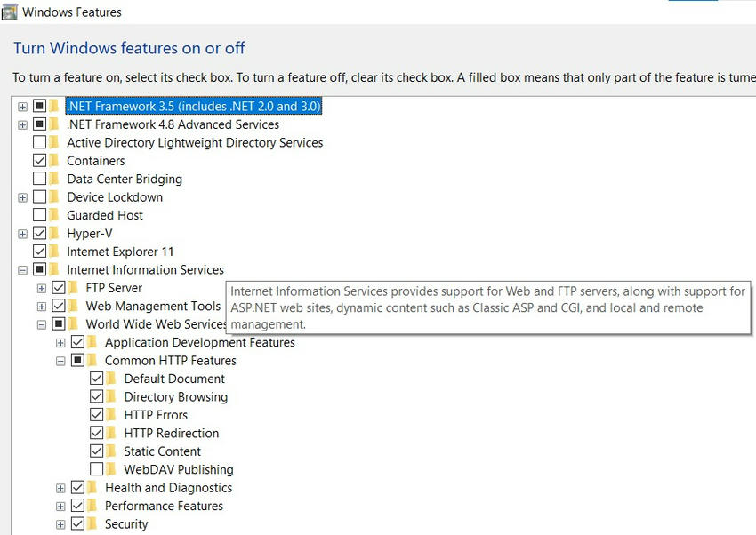
Task: Select the Performance Features label
Action: (x=164, y=506)
